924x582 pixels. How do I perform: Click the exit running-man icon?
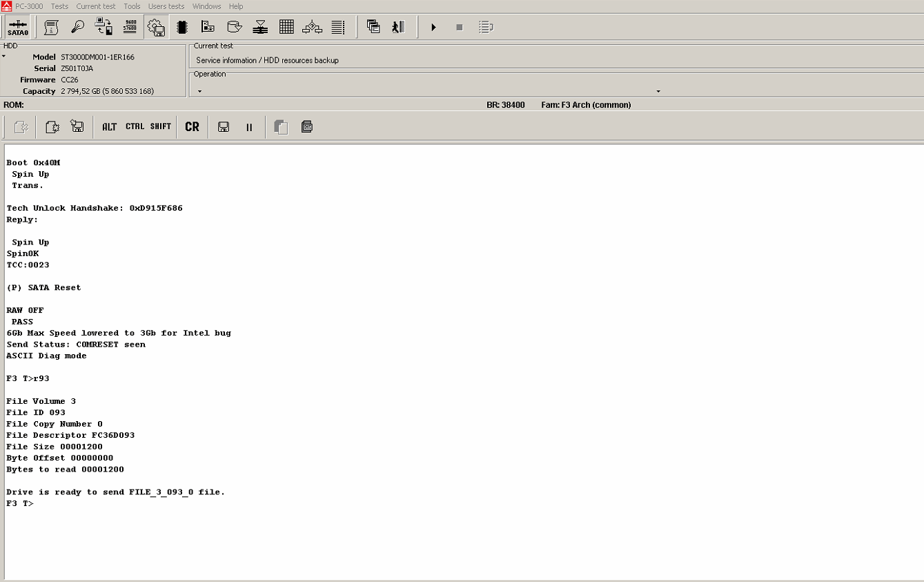[398, 27]
